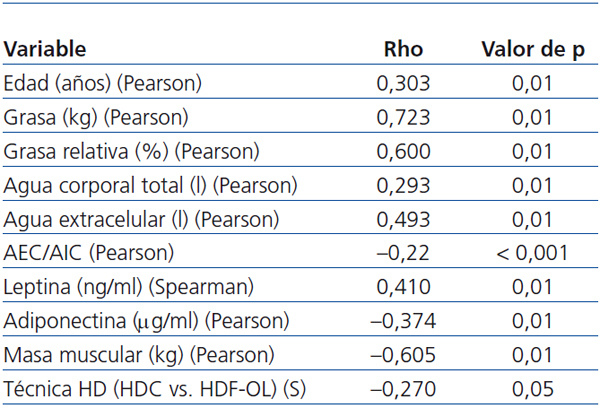Select the Adiponectina row label
Screen dimensions: 600x408
(147, 322)
